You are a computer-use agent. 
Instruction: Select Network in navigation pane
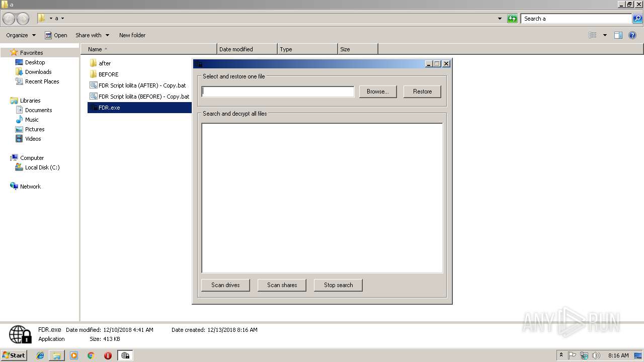click(x=30, y=187)
